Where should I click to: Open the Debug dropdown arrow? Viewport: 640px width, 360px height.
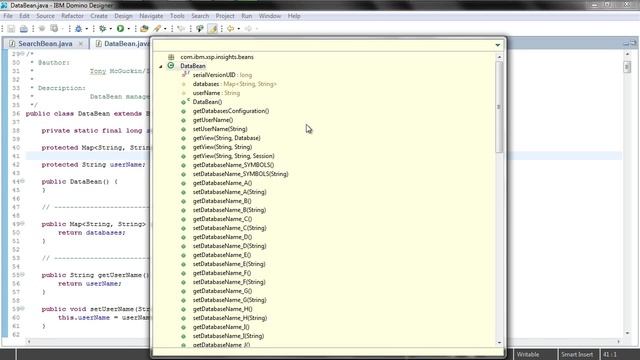click(x=86, y=29)
